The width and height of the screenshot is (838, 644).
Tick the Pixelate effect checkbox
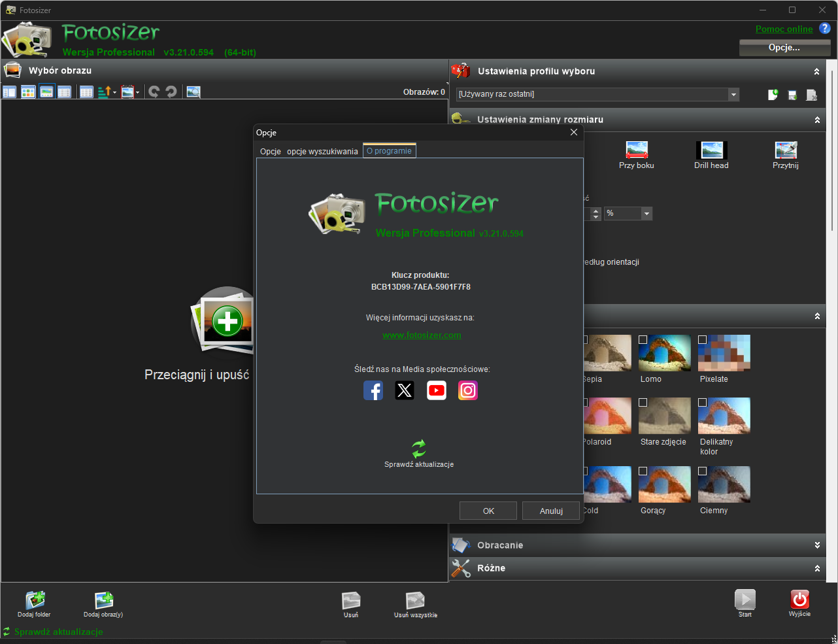click(x=703, y=340)
